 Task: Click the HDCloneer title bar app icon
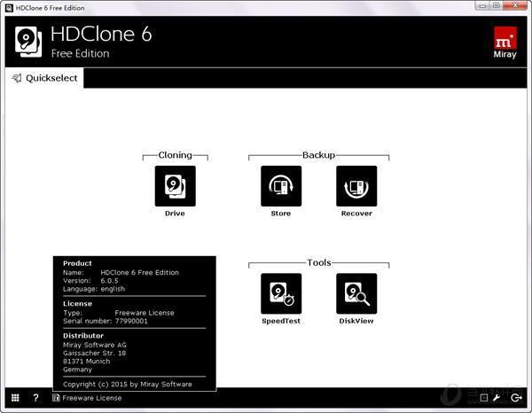8,6
